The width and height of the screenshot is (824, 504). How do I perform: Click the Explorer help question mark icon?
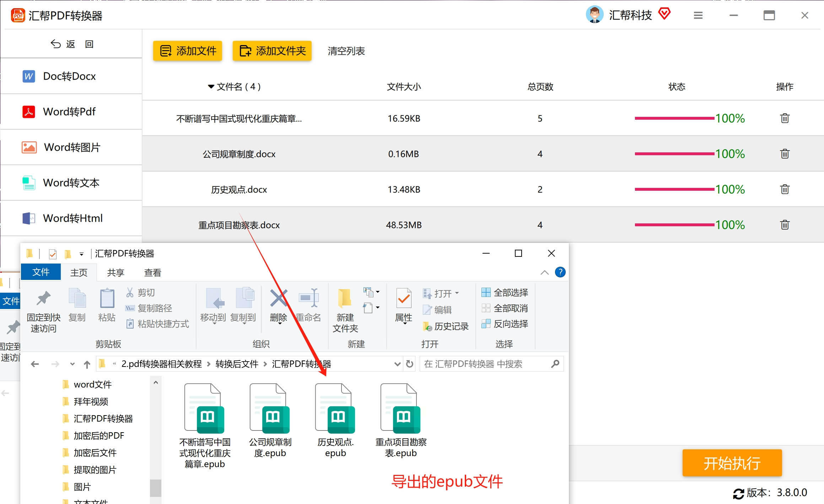coord(560,272)
